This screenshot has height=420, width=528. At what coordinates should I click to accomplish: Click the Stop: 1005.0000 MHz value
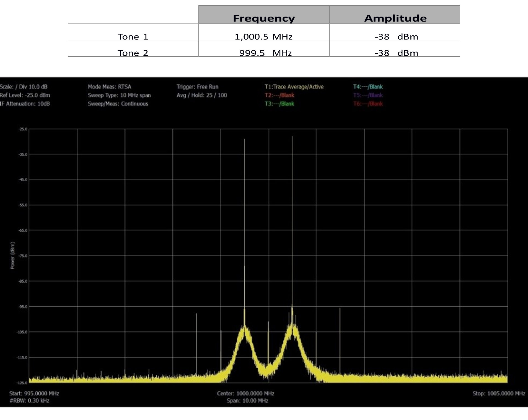pyautogui.click(x=499, y=393)
